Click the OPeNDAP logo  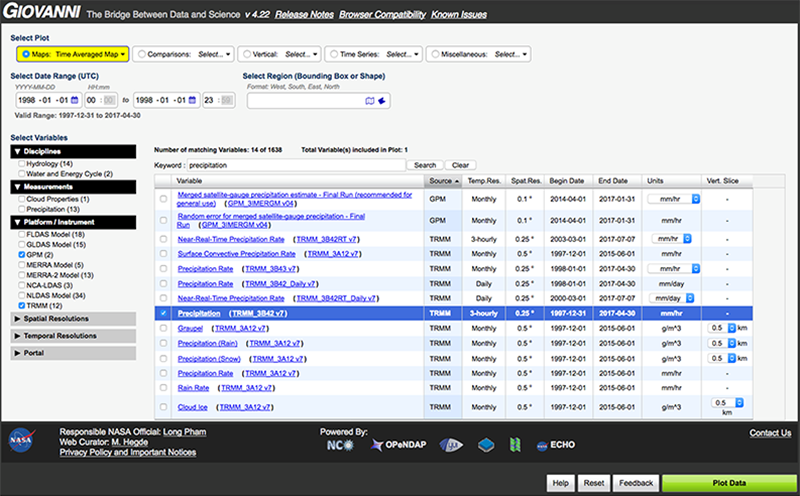click(x=399, y=445)
